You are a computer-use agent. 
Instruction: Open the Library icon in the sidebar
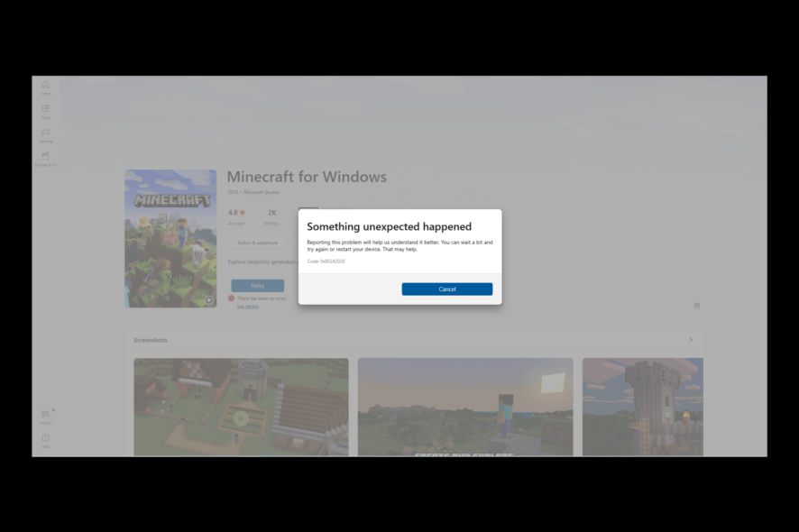[x=45, y=414]
